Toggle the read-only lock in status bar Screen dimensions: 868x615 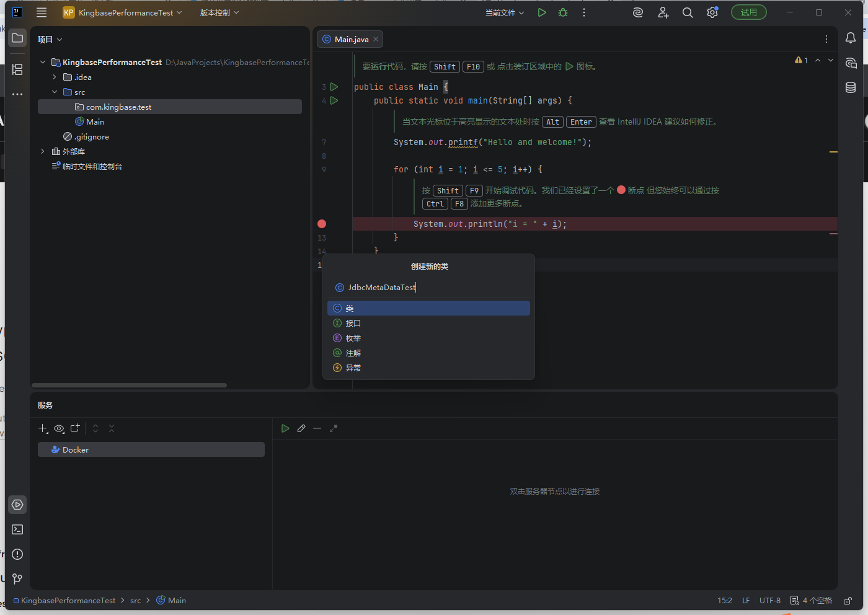pyautogui.click(x=848, y=600)
